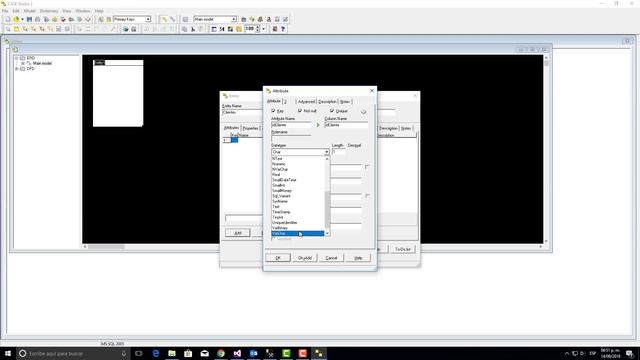The image size is (640, 360).
Task: Click Task View icon on taskbar
Action: point(139,353)
